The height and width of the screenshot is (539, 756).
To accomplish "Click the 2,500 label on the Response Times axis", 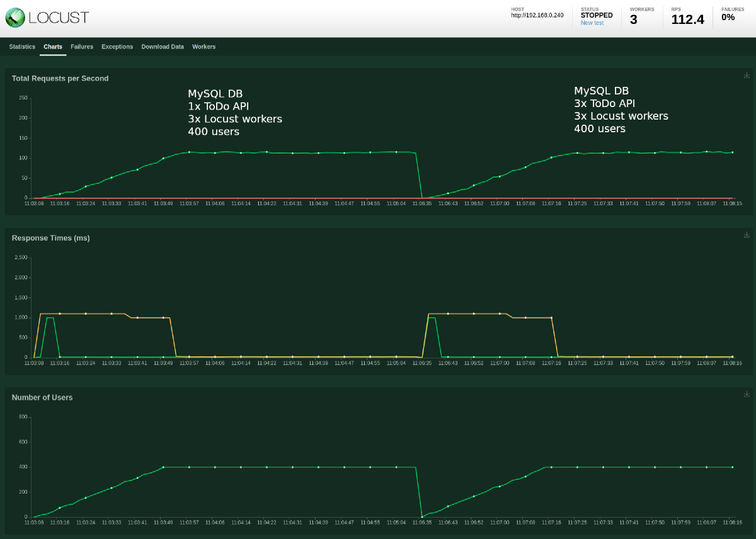I will (x=20, y=258).
